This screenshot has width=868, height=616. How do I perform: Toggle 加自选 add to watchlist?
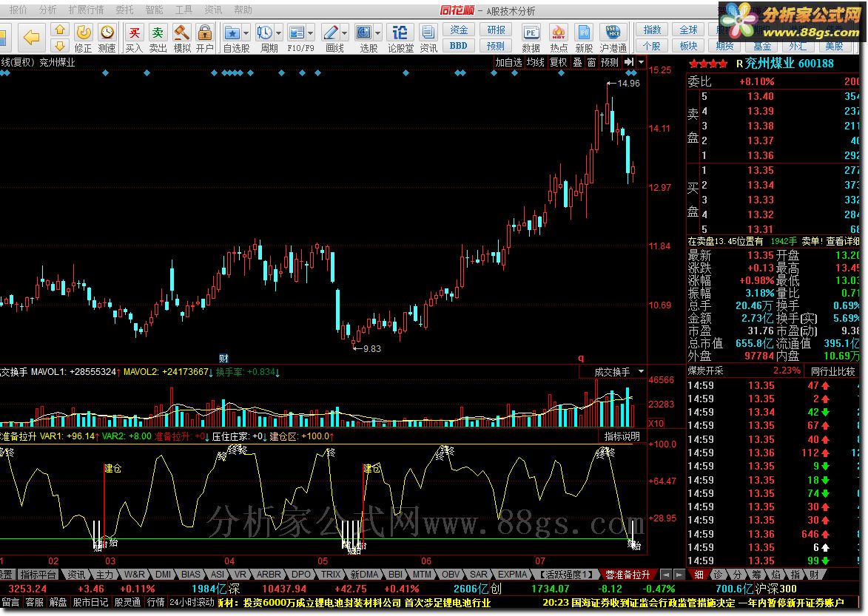tap(508, 62)
